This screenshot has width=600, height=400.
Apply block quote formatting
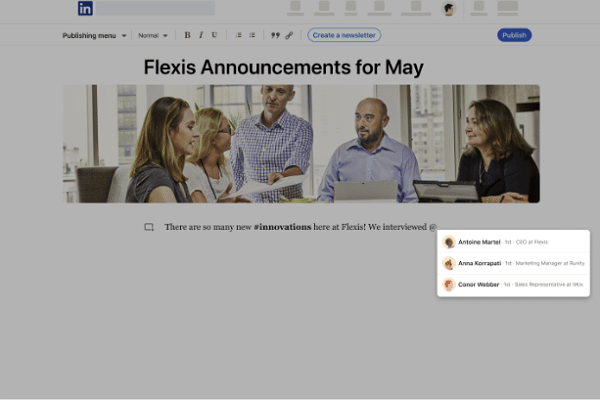tap(275, 35)
